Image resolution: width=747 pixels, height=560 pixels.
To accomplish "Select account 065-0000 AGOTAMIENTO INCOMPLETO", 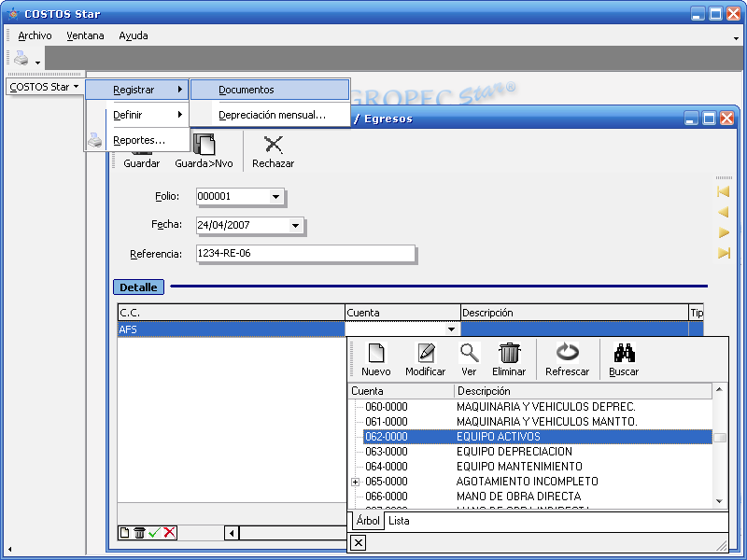I will tap(538, 482).
